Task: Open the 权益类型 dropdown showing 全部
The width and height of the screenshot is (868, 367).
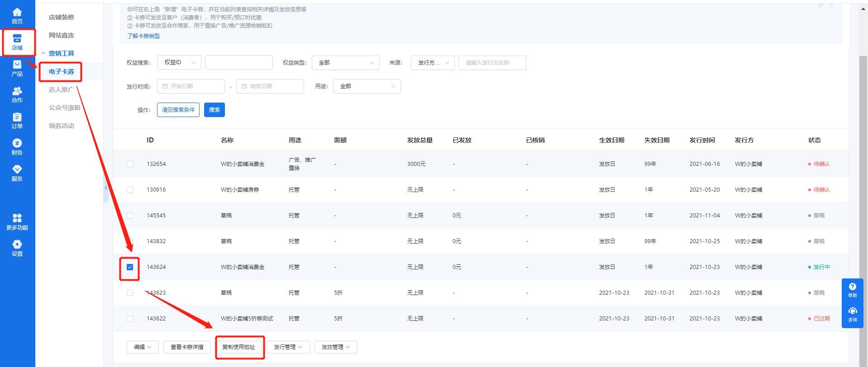Action: (x=346, y=62)
